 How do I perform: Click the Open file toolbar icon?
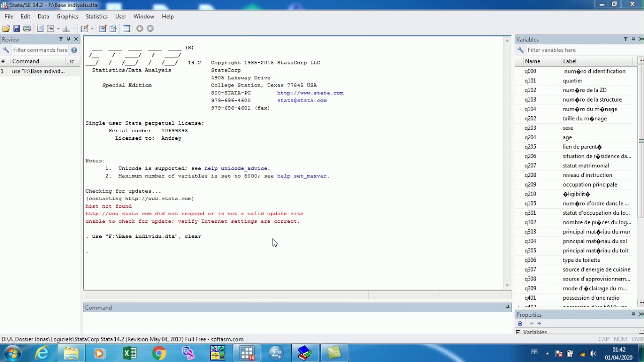(x=6, y=29)
